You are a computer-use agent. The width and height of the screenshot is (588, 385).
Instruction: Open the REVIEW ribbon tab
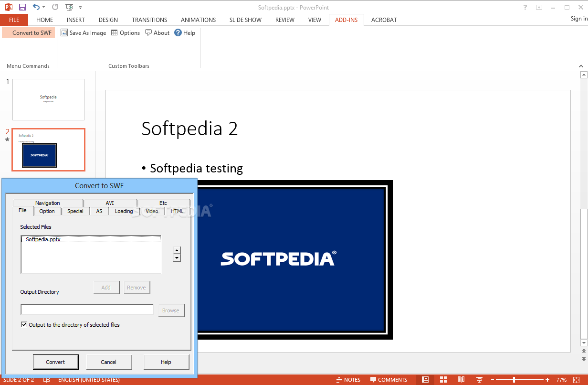tap(285, 20)
